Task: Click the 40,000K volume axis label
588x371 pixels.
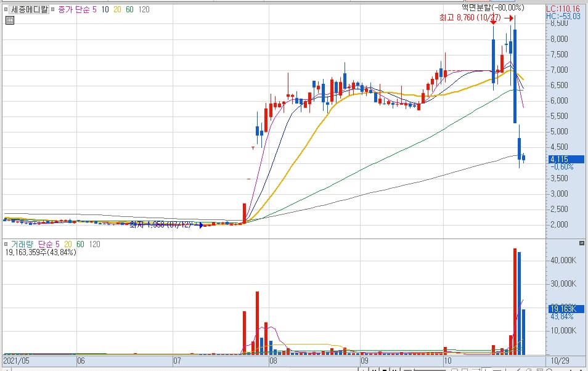Action: pyautogui.click(x=563, y=260)
